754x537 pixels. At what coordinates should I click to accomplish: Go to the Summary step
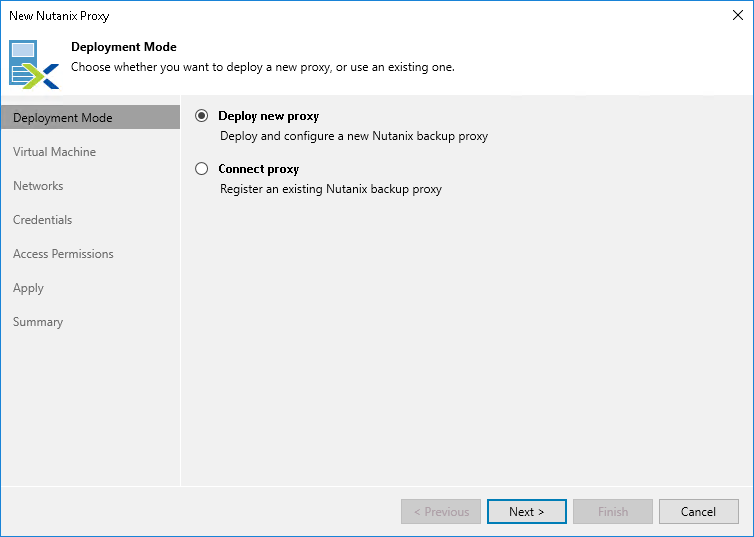click(38, 322)
